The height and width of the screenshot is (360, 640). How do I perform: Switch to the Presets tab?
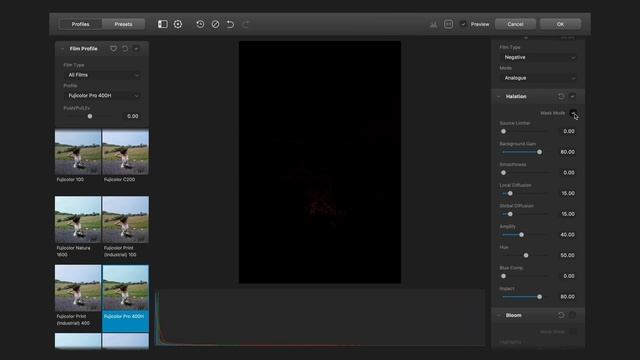click(123, 24)
